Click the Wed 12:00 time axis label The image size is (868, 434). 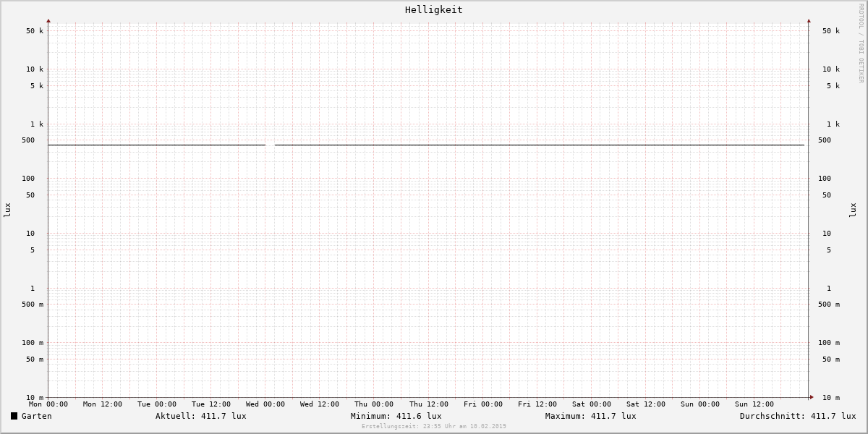click(x=320, y=404)
